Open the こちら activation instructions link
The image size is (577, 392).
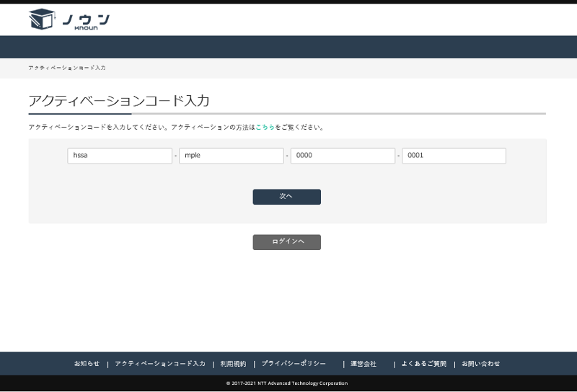tap(265, 128)
